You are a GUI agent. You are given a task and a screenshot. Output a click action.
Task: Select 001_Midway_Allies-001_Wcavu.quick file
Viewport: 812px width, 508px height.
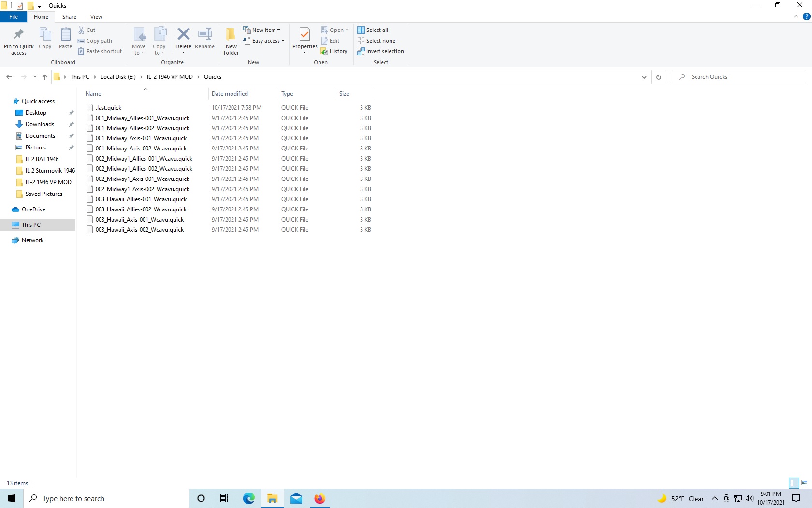point(143,118)
